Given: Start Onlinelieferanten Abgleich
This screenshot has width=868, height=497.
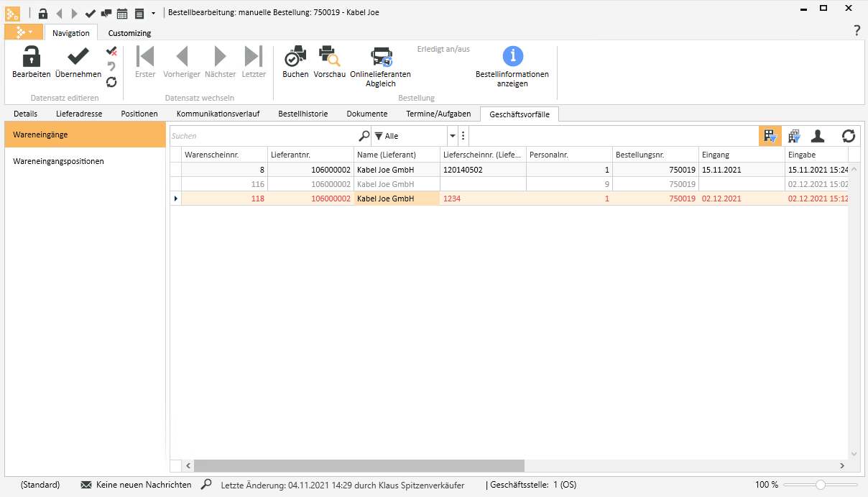Looking at the screenshot, I should [380, 58].
